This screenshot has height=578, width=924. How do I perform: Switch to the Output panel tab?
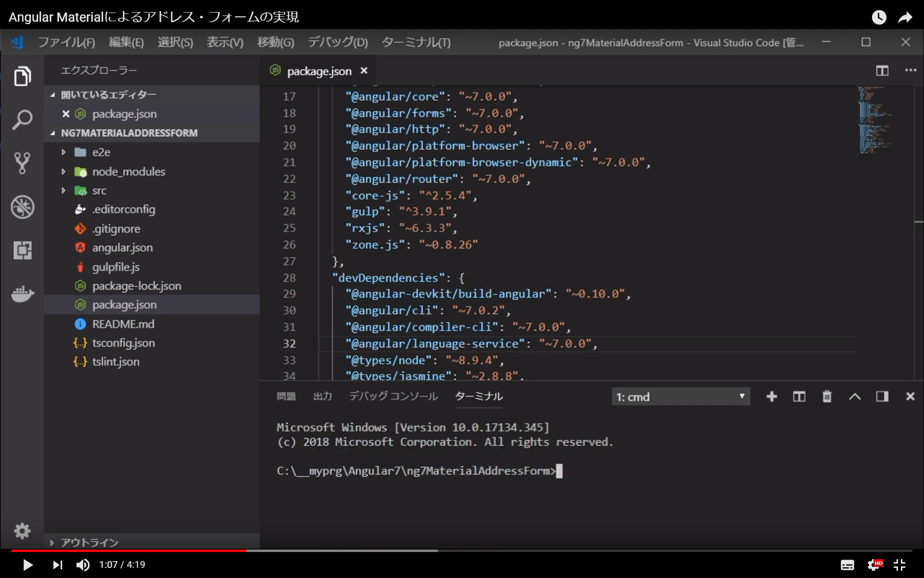(322, 396)
